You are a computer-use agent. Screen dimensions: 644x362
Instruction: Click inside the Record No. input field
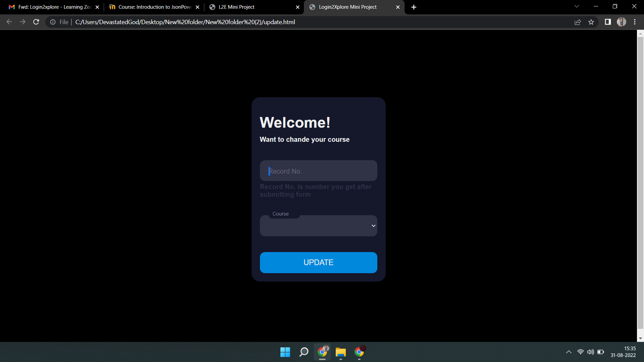tap(318, 171)
